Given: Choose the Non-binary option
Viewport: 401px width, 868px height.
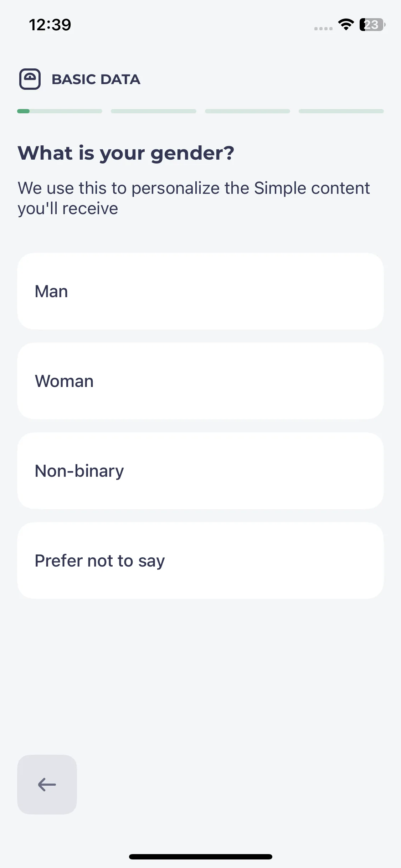Looking at the screenshot, I should click(200, 471).
